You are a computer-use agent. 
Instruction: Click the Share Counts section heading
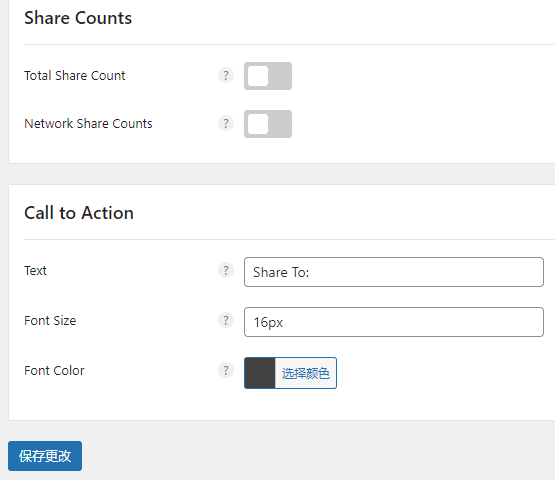(x=78, y=18)
